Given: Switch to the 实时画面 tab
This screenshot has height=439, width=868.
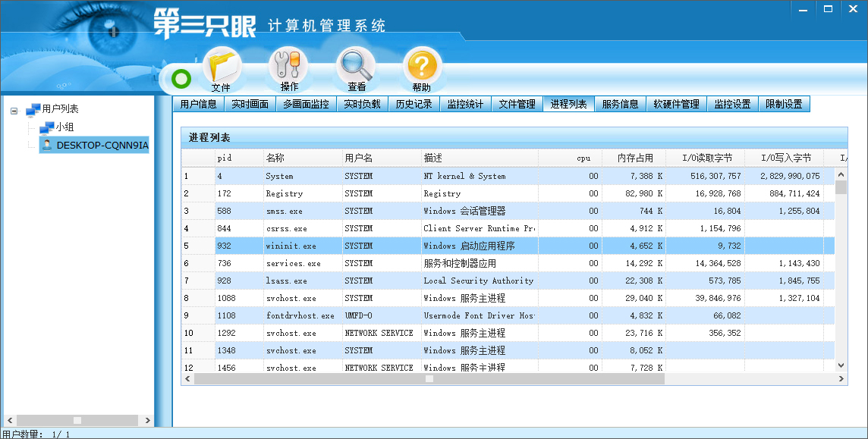Looking at the screenshot, I should click(250, 104).
